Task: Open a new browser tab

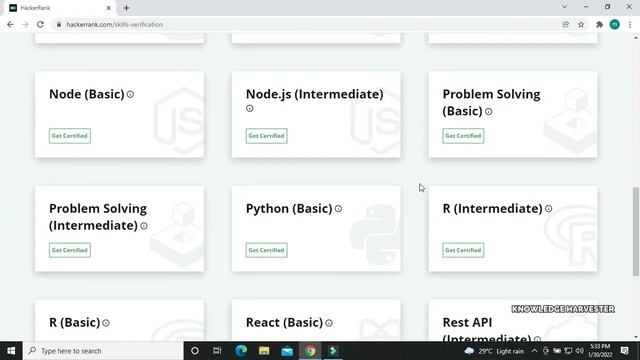Action: (x=127, y=8)
